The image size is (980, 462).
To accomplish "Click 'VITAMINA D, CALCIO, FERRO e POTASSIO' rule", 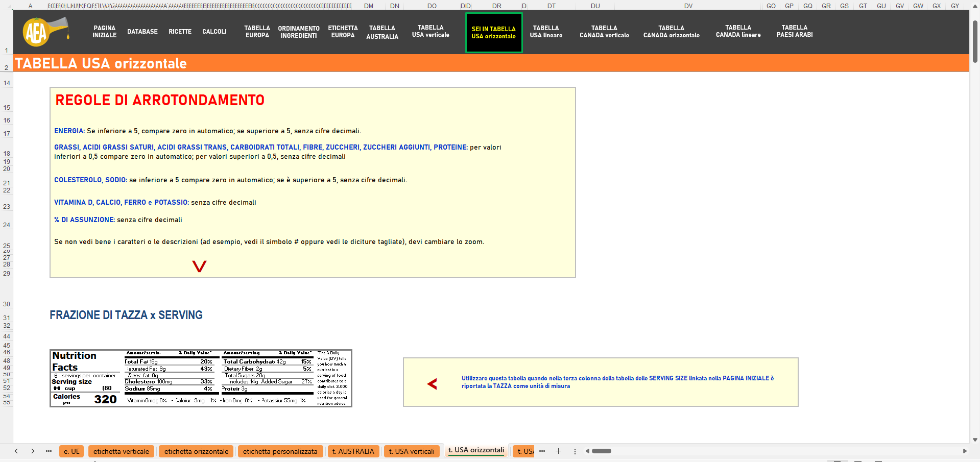I will (155, 203).
